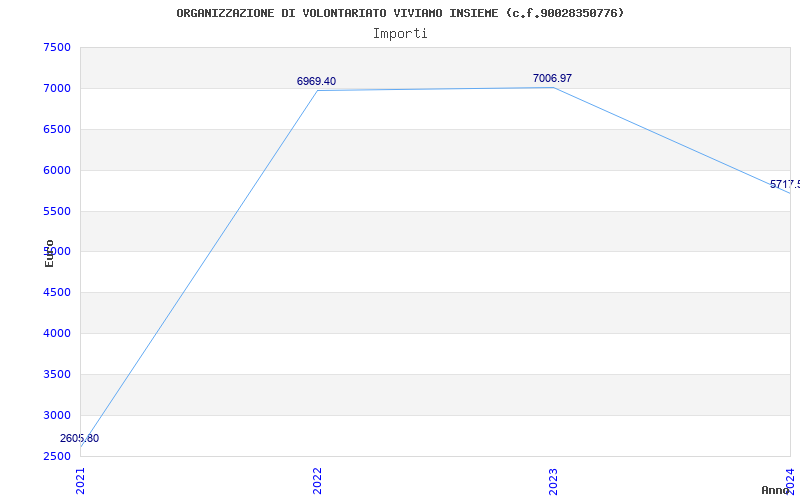Click the 3000 y-axis tick label
The width and height of the screenshot is (800, 500).
(x=57, y=415)
